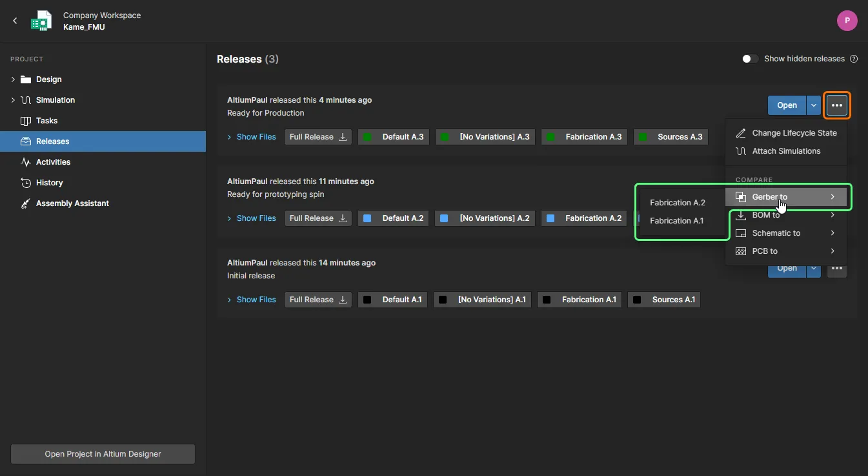Select BOM to menu entry
The height and width of the screenshot is (476, 868).
point(786,215)
